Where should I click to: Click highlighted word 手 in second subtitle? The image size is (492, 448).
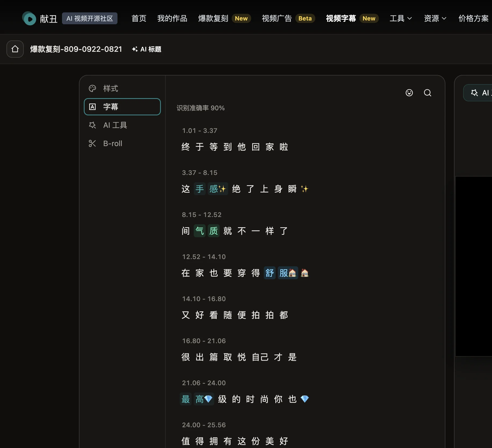click(200, 189)
